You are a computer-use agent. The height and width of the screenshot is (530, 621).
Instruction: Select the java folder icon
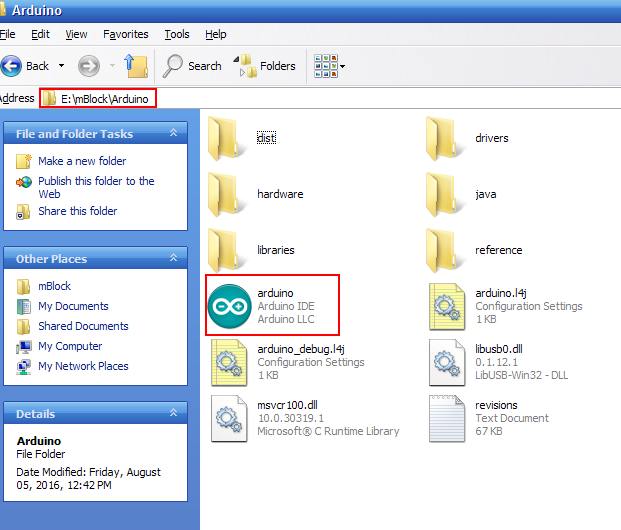tap(444, 194)
